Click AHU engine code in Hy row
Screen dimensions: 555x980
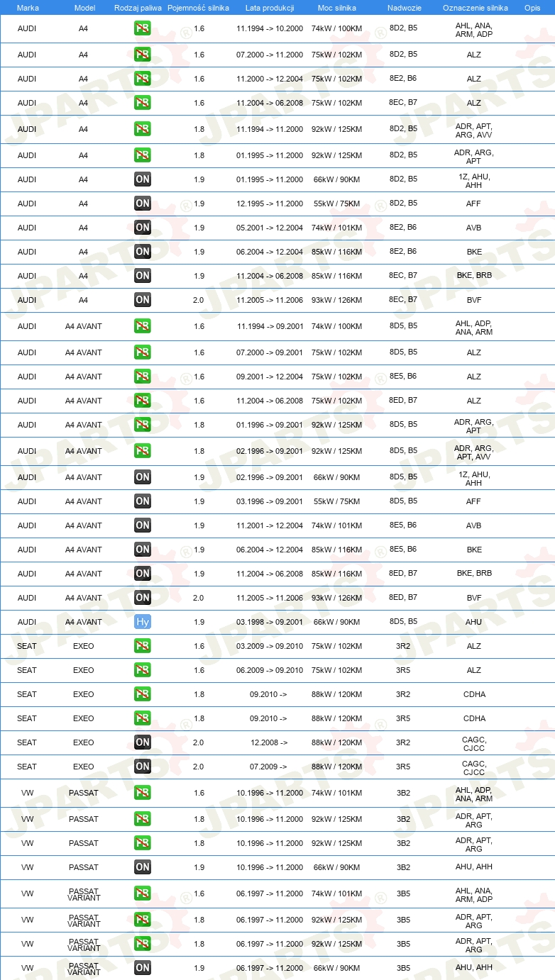473,622
